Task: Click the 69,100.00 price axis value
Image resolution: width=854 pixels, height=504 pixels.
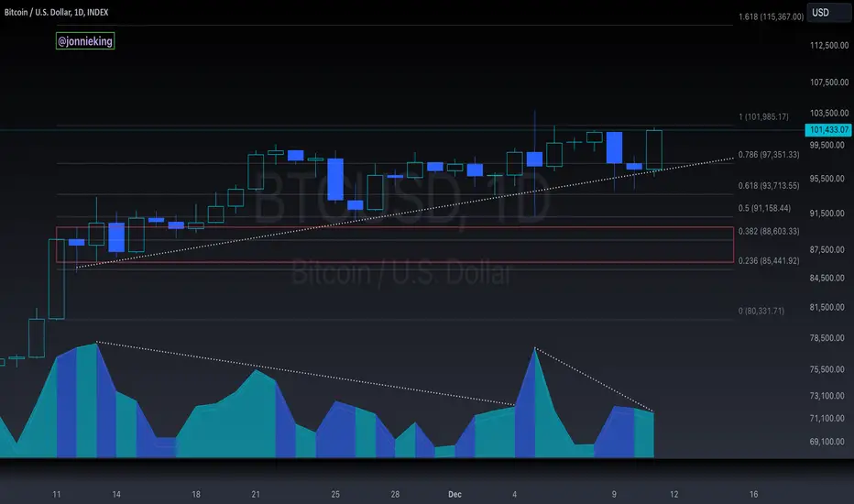Action: click(x=827, y=442)
